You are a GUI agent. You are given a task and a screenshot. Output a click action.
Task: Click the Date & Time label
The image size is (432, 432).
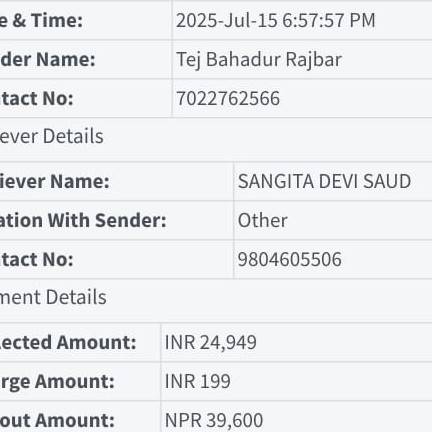pyautogui.click(x=41, y=20)
